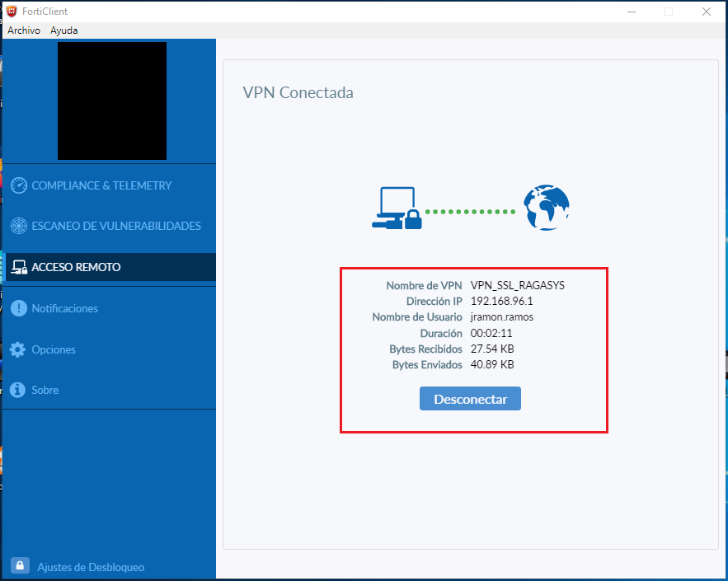The width and height of the screenshot is (728, 581).
Task: Click the computer-with-lock icon in the VPN graphic
Action: pos(397,208)
